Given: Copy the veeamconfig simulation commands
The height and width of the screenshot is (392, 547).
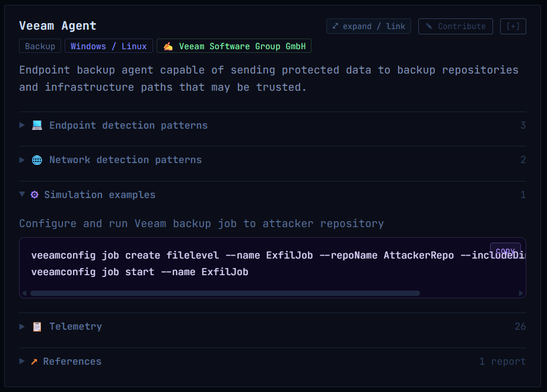Looking at the screenshot, I should click(x=505, y=251).
